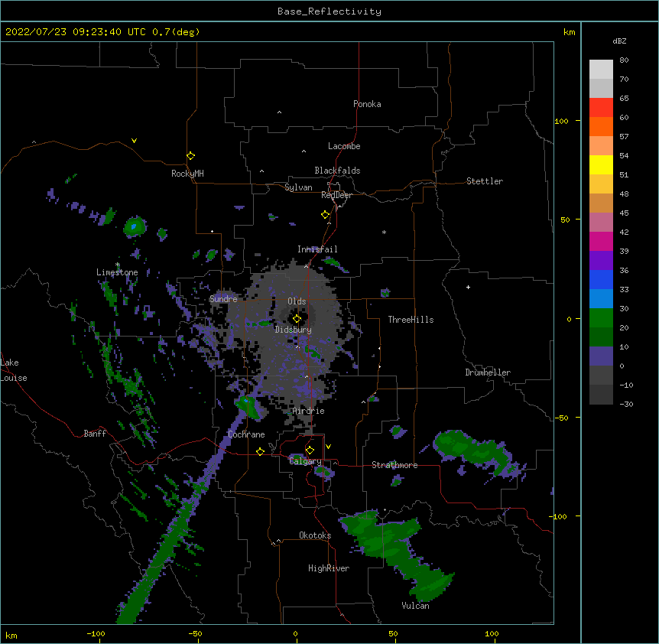659x644 pixels.
Task: Select the diamond marker between Olds and Didsbury
Action: (297, 319)
